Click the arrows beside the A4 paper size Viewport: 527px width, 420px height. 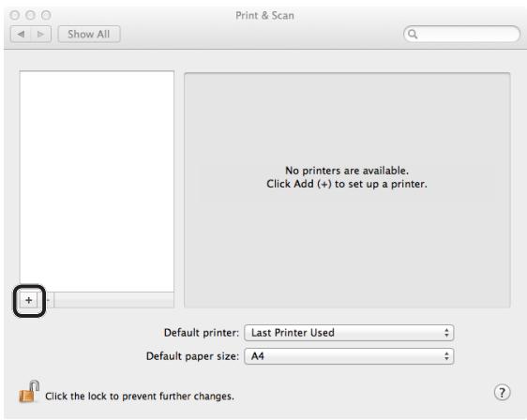446,356
